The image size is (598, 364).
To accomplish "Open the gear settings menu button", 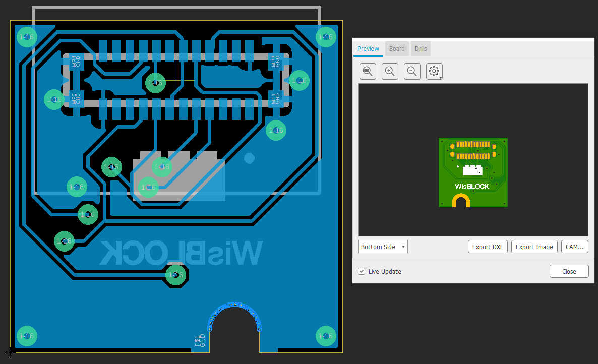I will [x=434, y=71].
